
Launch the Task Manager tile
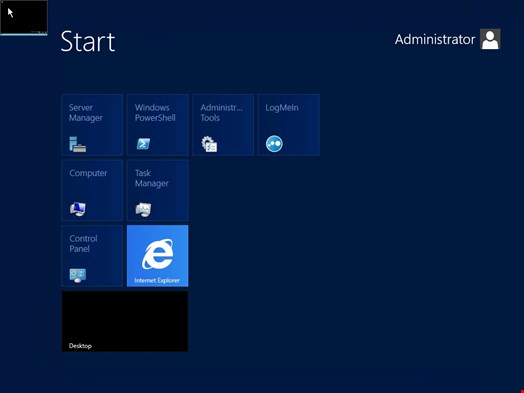[x=158, y=190]
